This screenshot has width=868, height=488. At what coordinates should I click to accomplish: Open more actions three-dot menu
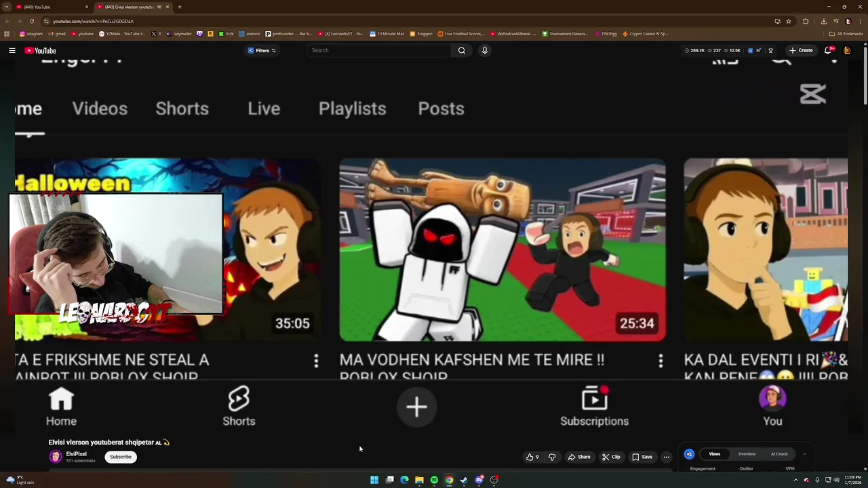pos(666,457)
